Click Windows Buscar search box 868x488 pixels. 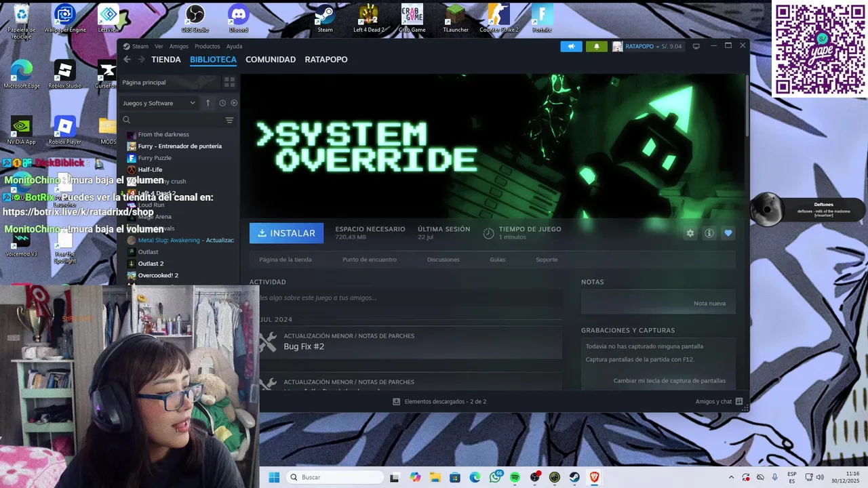tap(334, 477)
